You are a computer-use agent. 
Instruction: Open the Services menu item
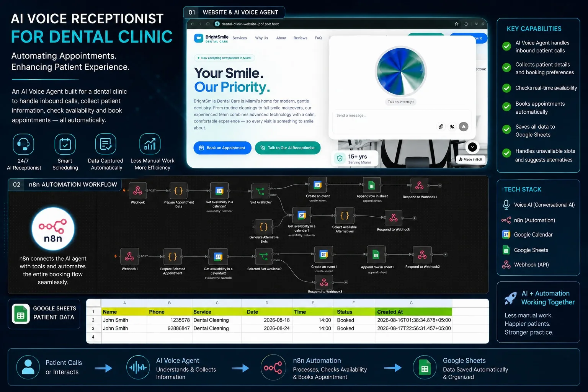point(240,38)
